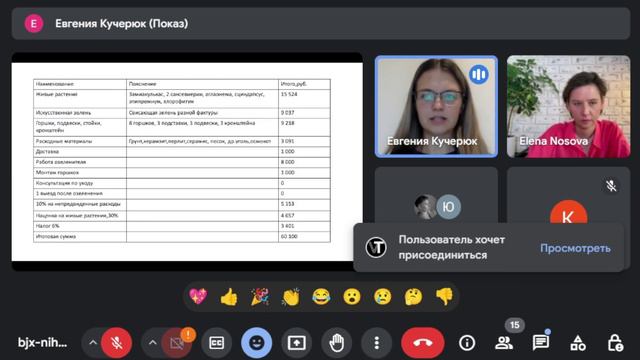Open more options three-dot menu
The width and height of the screenshot is (640, 360).
tap(377, 343)
